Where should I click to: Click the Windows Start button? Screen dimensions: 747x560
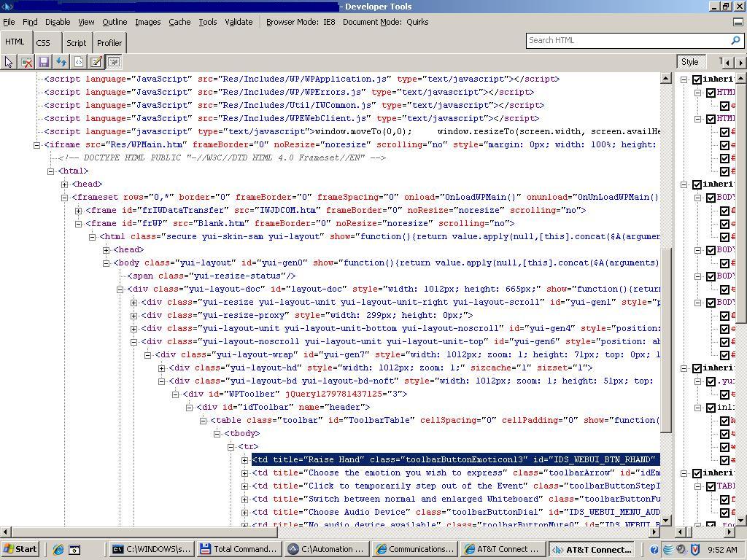[x=20, y=549]
